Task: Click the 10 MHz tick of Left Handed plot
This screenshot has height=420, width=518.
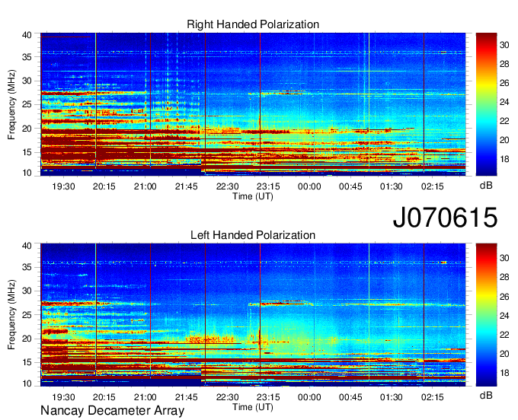Action: pos(27,383)
